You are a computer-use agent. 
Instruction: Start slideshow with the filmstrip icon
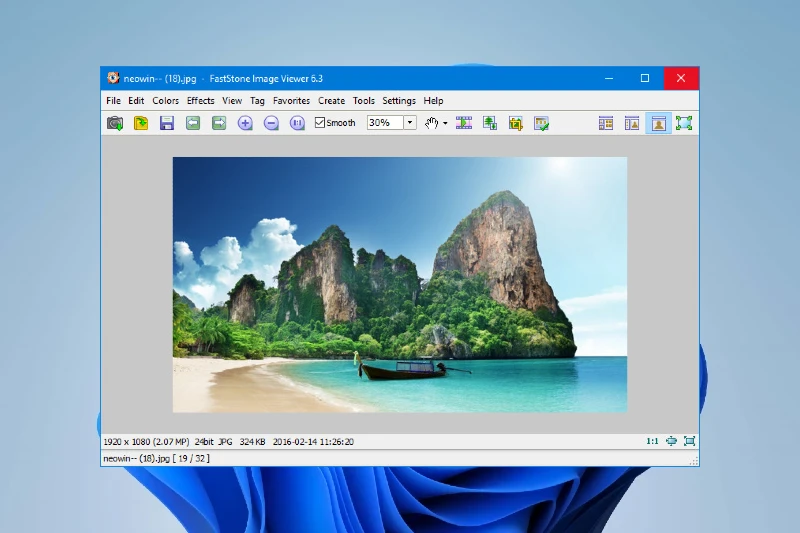[464, 123]
